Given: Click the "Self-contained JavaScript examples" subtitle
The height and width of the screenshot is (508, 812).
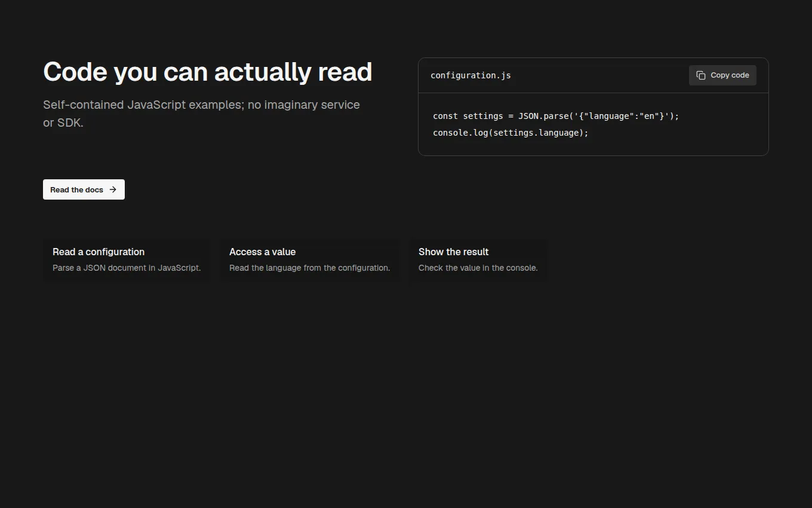Looking at the screenshot, I should click(x=202, y=114).
